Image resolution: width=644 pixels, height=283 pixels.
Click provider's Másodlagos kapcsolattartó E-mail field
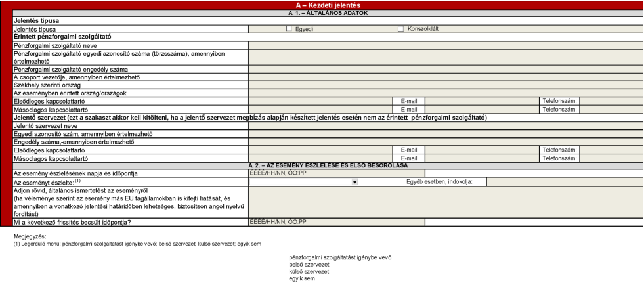click(482, 109)
